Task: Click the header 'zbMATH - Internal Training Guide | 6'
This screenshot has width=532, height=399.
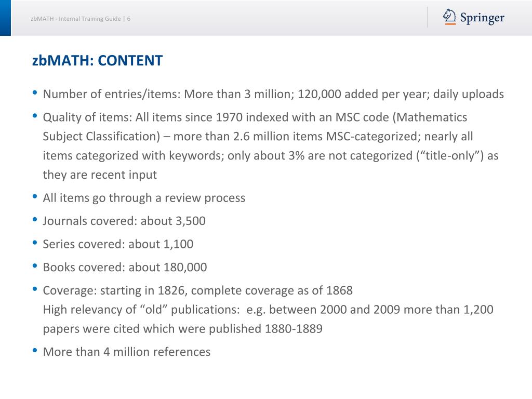Action: [81, 19]
